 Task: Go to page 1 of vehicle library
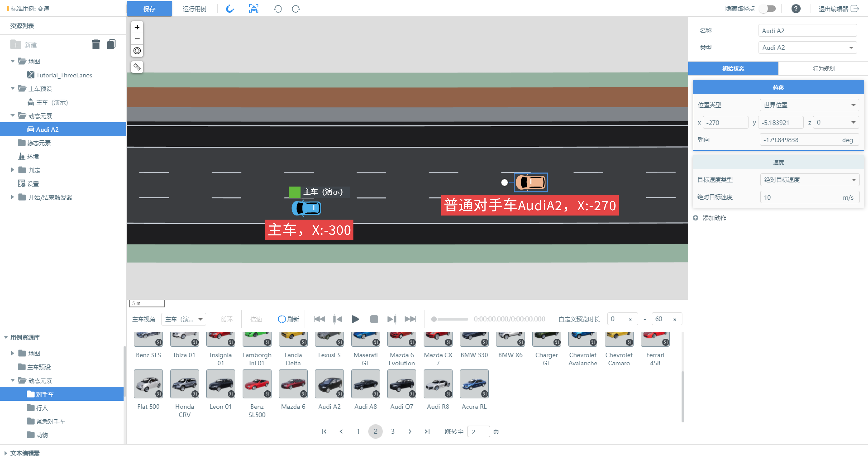point(358,431)
